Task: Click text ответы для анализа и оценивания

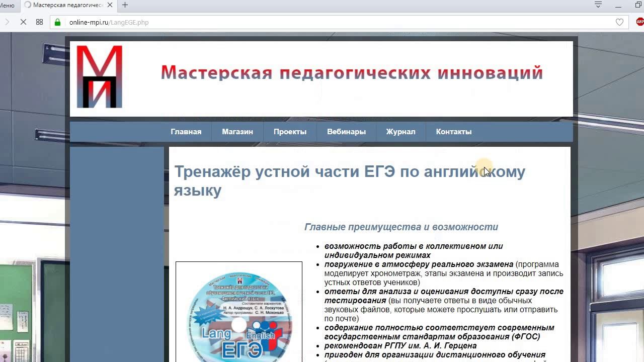Action: click(x=444, y=296)
